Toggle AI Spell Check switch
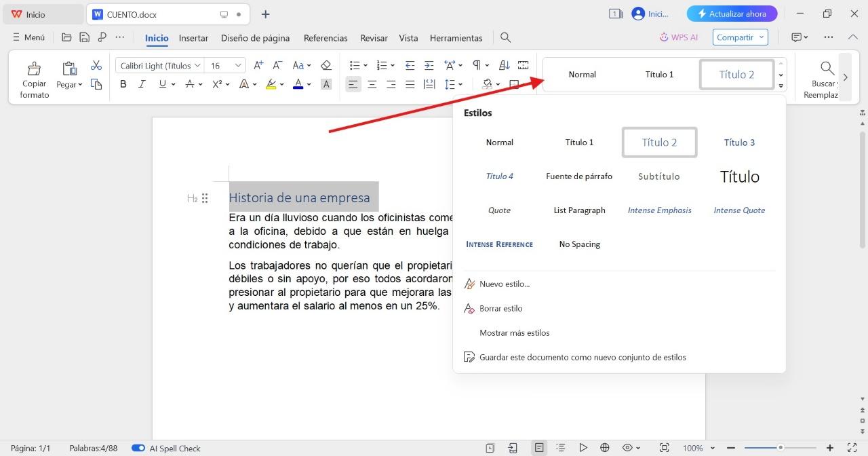This screenshot has width=868, height=456. coord(138,448)
